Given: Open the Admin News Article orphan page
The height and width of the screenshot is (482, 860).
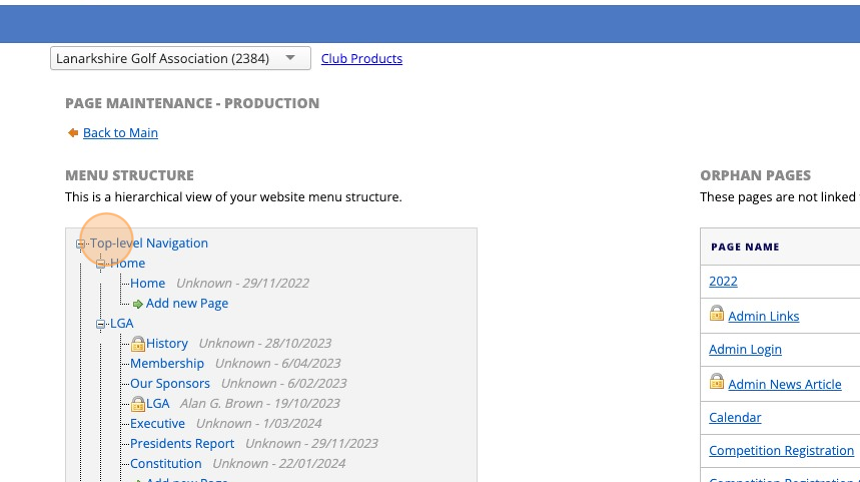Looking at the screenshot, I should (x=784, y=384).
